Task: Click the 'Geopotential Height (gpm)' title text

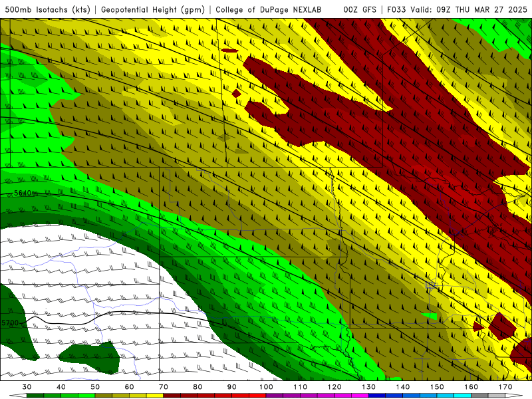Action: (x=153, y=9)
